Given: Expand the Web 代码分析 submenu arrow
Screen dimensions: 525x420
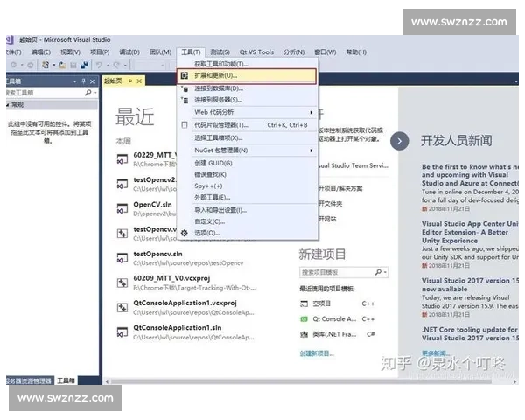Looking at the screenshot, I should tap(311, 112).
